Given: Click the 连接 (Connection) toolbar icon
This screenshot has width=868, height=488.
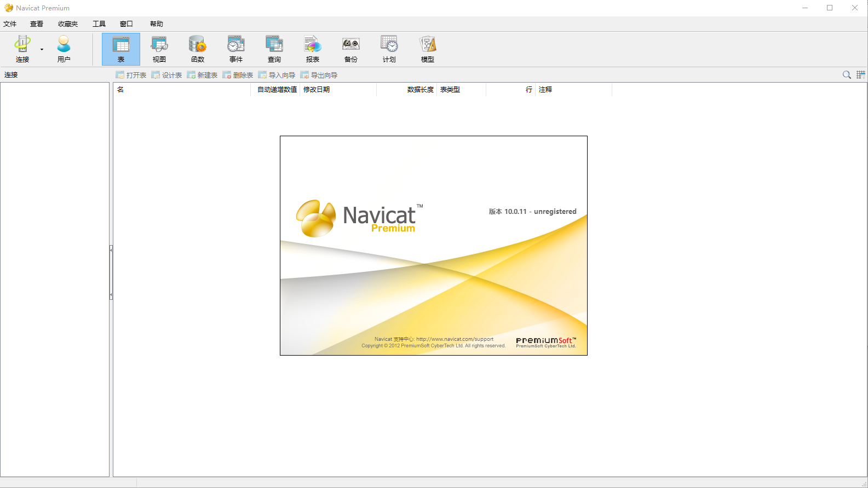Looking at the screenshot, I should 22,49.
